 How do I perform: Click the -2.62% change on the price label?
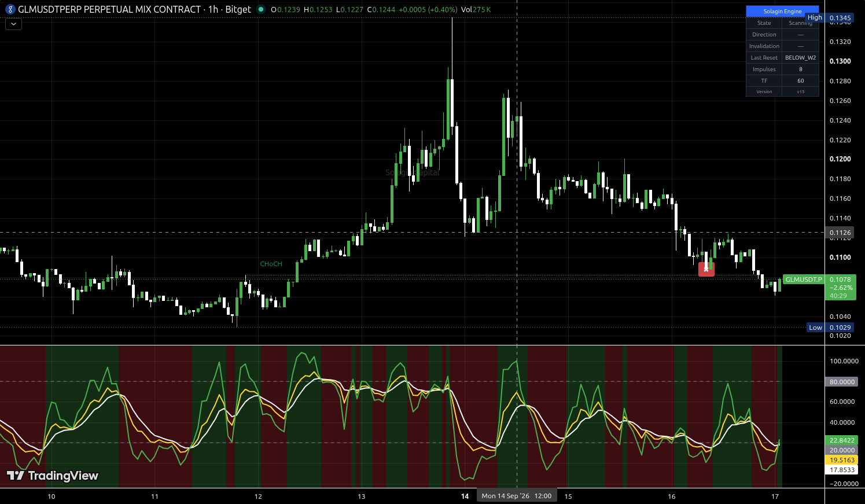pyautogui.click(x=841, y=288)
